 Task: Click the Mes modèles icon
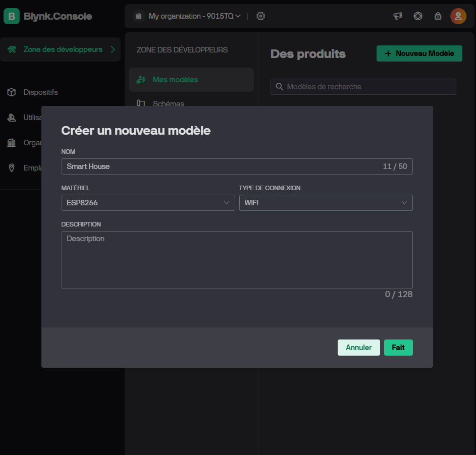(141, 80)
